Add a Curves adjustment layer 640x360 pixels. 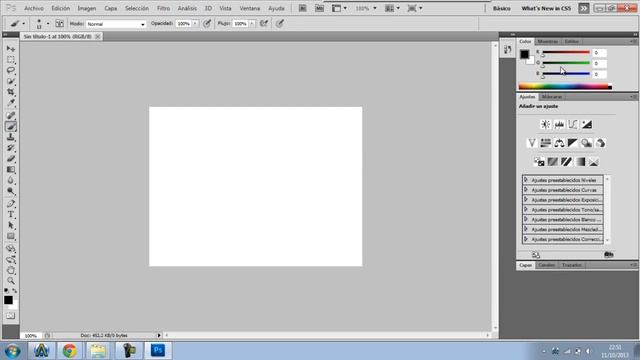(573, 124)
